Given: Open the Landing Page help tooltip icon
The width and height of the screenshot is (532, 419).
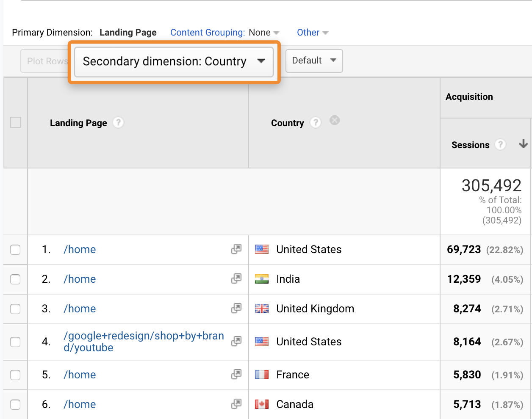Looking at the screenshot, I should click(118, 123).
